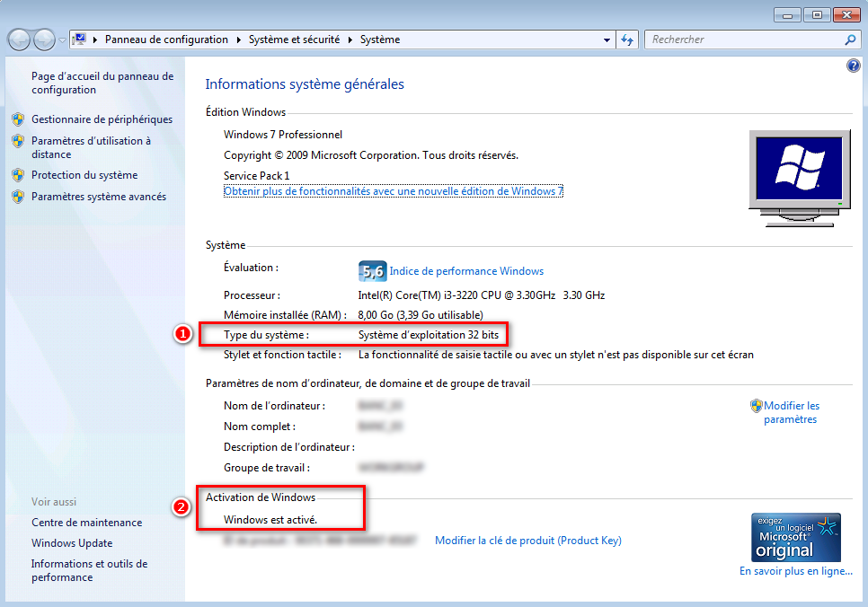
Task: Click Système d'exploitation 32 bits value
Action: tap(429, 335)
